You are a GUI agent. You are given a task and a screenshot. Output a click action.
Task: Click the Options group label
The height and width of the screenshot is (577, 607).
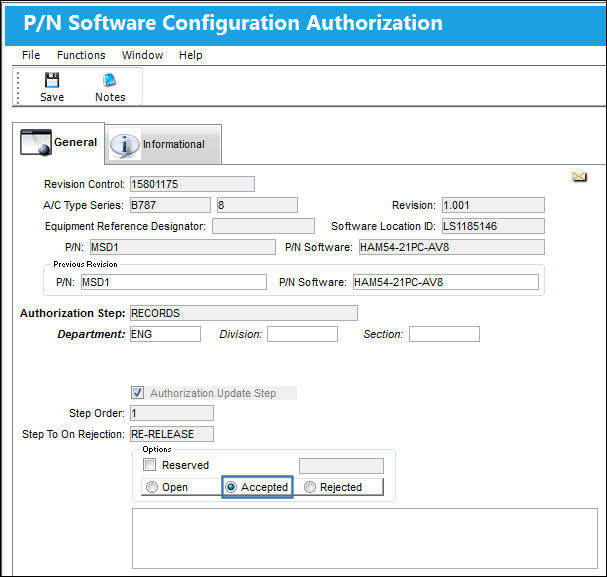[157, 449]
